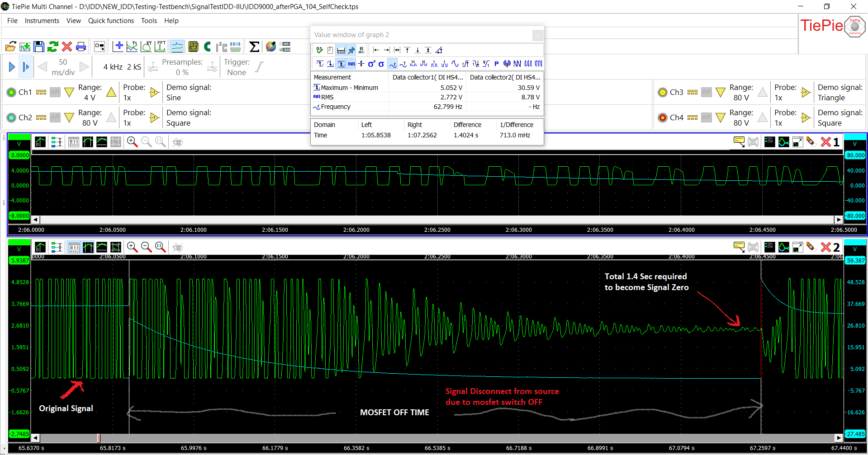Toggle Ch1 coupling setting icon
The height and width of the screenshot is (455, 868).
click(41, 92)
